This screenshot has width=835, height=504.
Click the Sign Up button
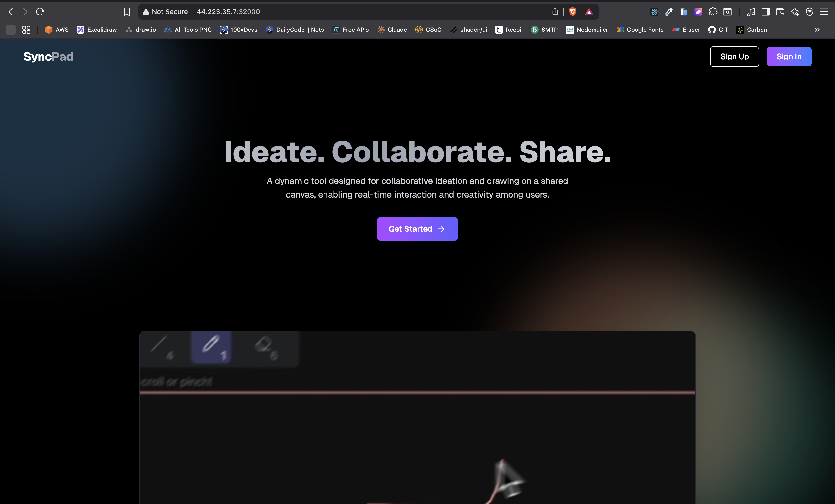tap(734, 57)
